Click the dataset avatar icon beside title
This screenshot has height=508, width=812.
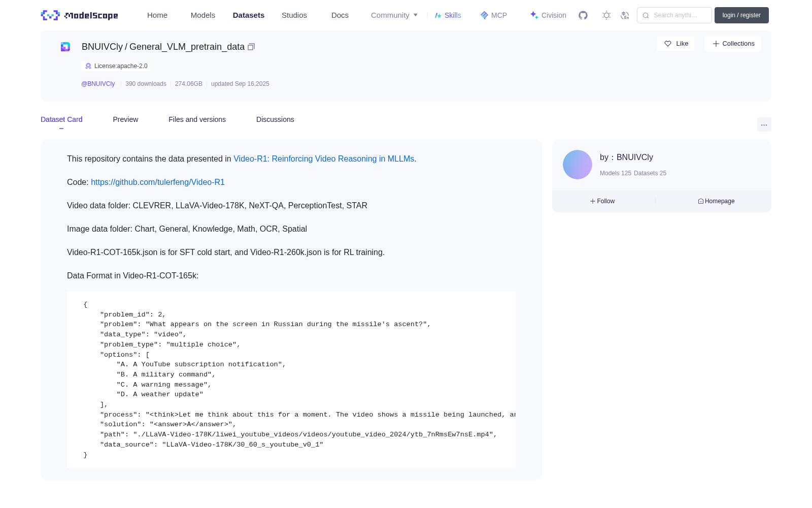65,47
